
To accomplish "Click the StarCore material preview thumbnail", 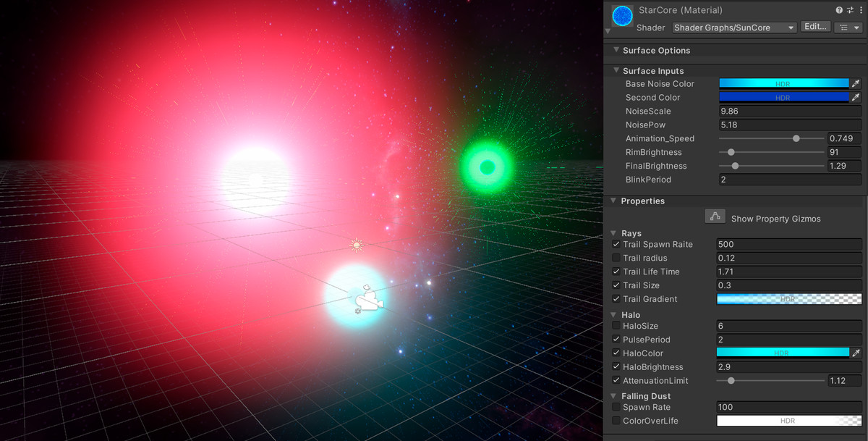I will pyautogui.click(x=621, y=17).
